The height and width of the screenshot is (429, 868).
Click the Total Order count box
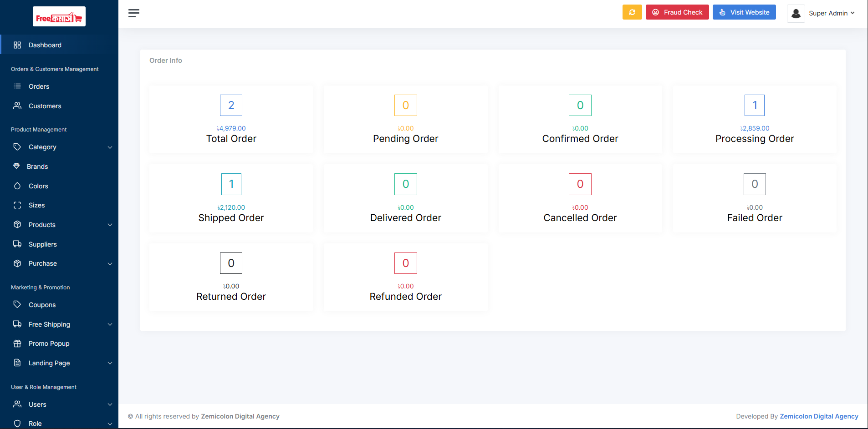[x=231, y=106]
